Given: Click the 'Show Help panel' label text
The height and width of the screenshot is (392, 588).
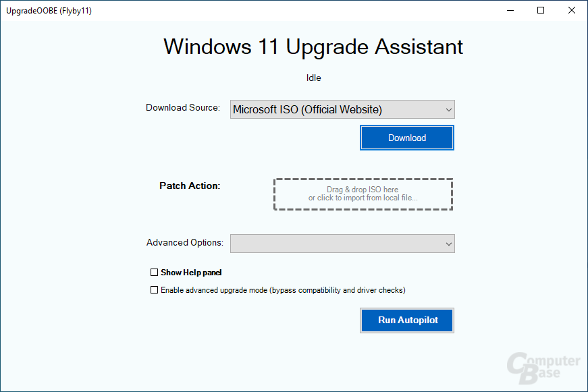Looking at the screenshot, I should point(191,273).
